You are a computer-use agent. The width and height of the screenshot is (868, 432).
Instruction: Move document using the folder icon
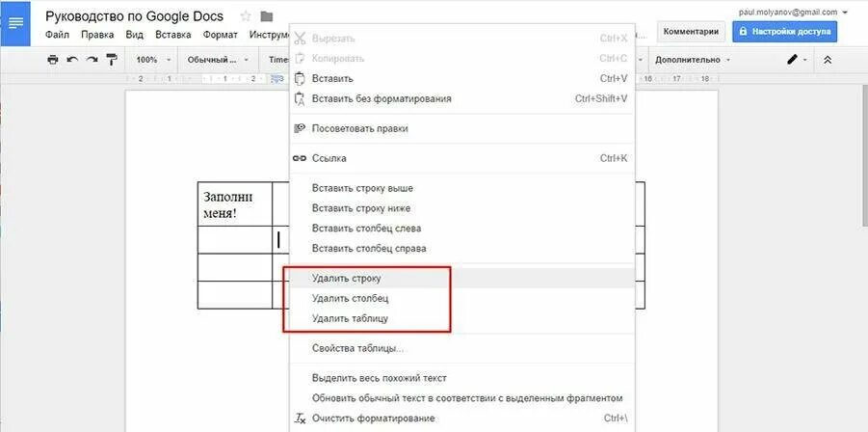point(267,16)
